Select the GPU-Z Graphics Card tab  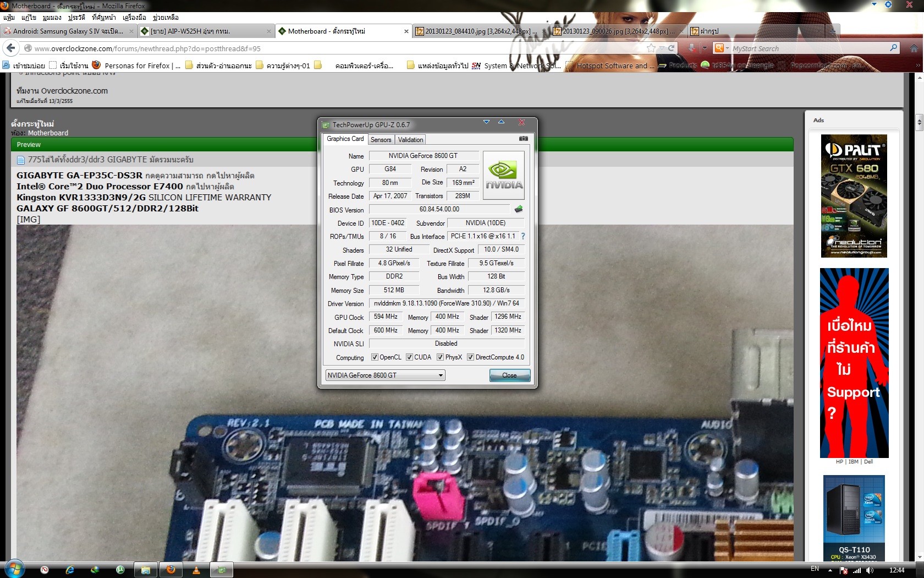coord(345,139)
